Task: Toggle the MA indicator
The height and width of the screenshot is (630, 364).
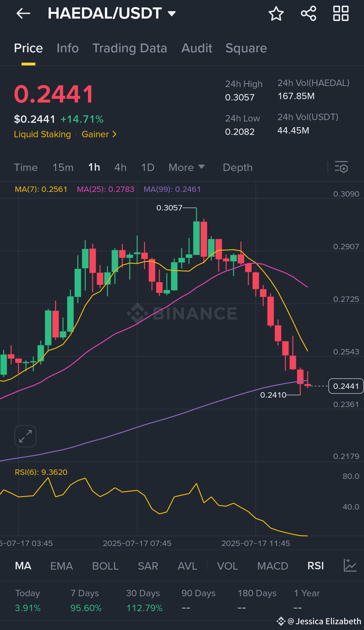Action: (23, 566)
